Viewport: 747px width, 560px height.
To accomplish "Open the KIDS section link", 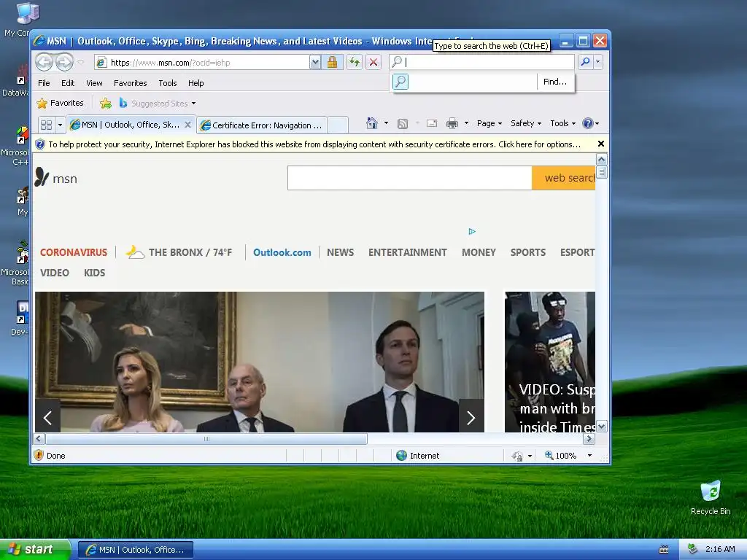I will [94, 273].
